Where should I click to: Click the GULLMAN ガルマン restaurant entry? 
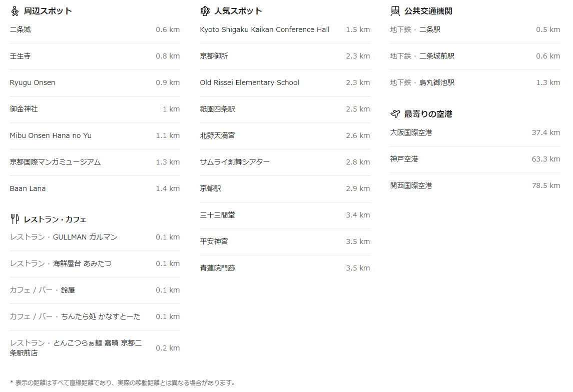pos(95,237)
